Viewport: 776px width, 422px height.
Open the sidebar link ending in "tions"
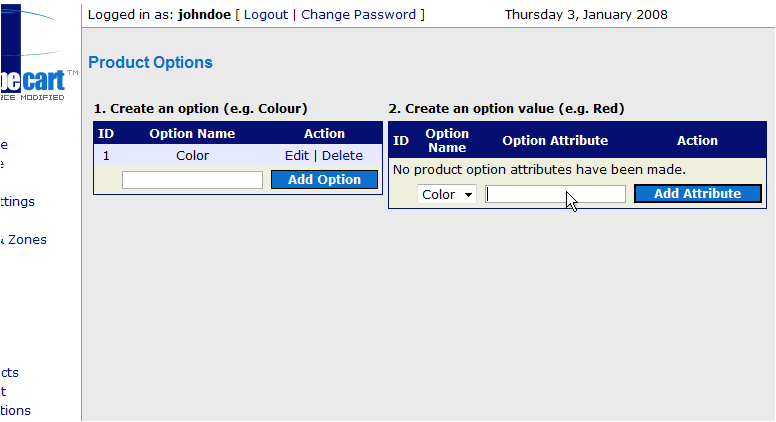coord(15,411)
